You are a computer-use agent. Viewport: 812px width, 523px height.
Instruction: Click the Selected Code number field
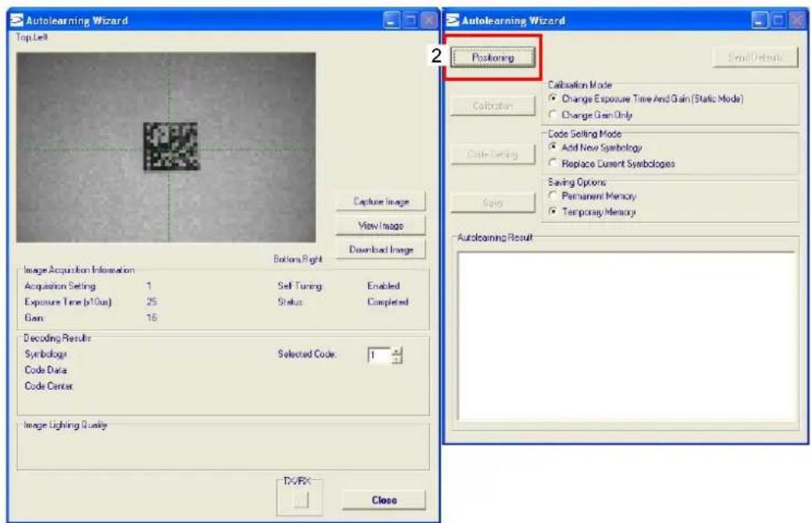379,355
